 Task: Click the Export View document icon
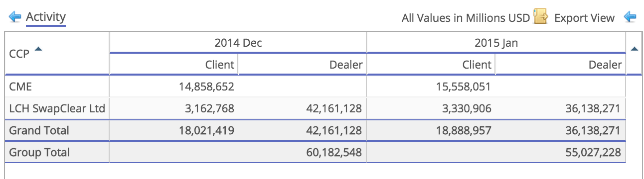[540, 16]
